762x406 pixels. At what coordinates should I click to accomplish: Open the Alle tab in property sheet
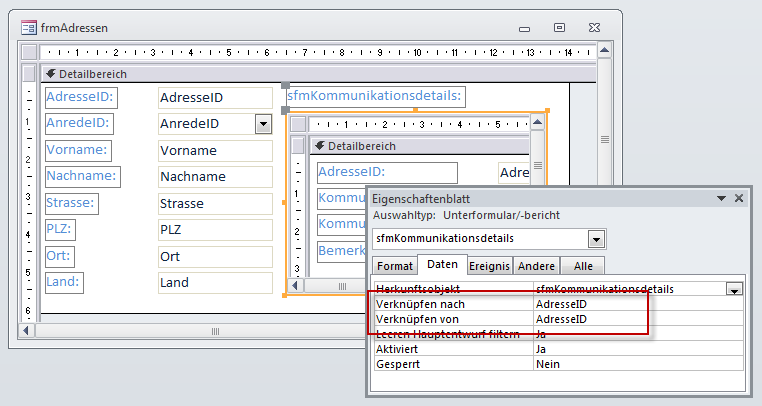[582, 266]
